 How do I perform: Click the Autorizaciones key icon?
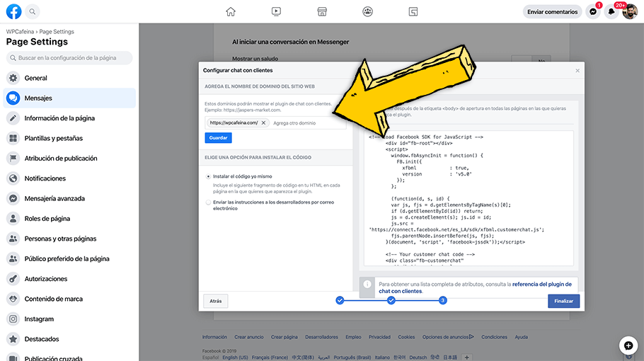(x=13, y=279)
